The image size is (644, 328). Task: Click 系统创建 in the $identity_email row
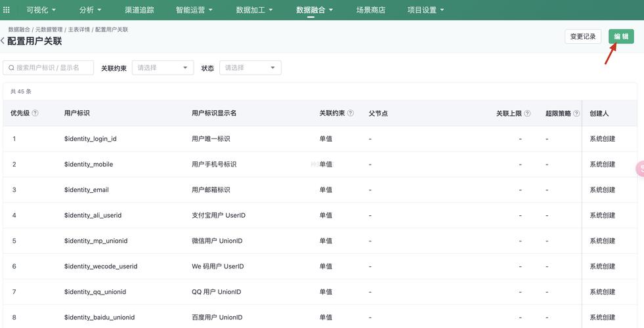coord(603,190)
